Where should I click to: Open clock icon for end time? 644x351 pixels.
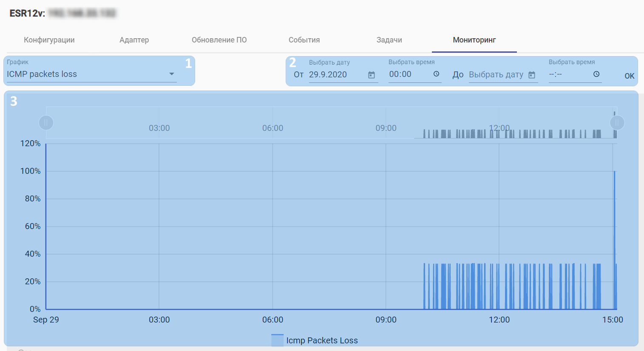596,74
